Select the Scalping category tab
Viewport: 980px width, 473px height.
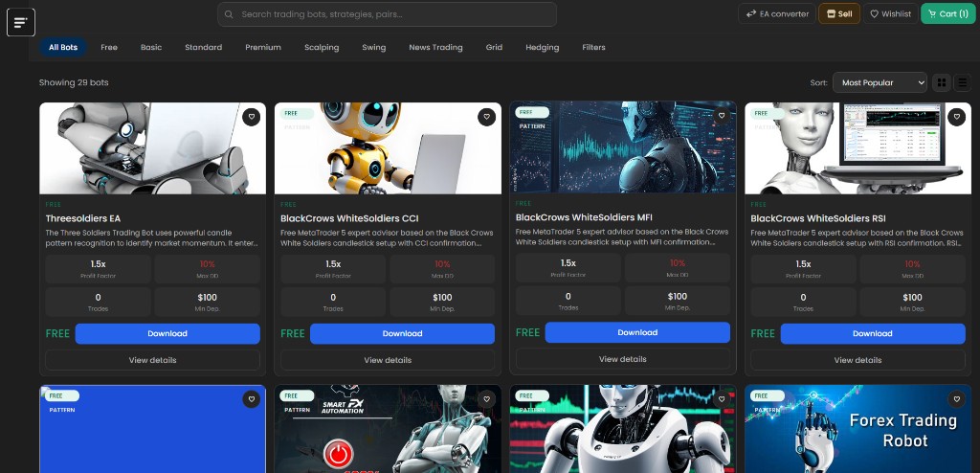(322, 48)
